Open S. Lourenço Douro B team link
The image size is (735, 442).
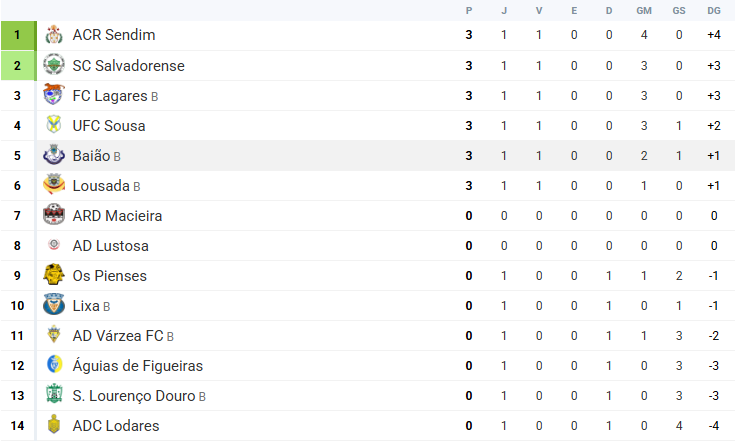click(x=139, y=396)
